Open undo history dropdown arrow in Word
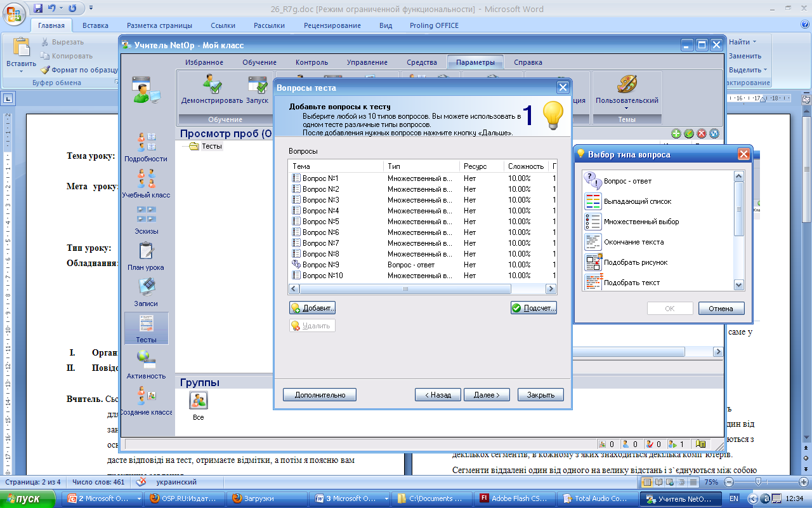This screenshot has height=508, width=812. 61,8
